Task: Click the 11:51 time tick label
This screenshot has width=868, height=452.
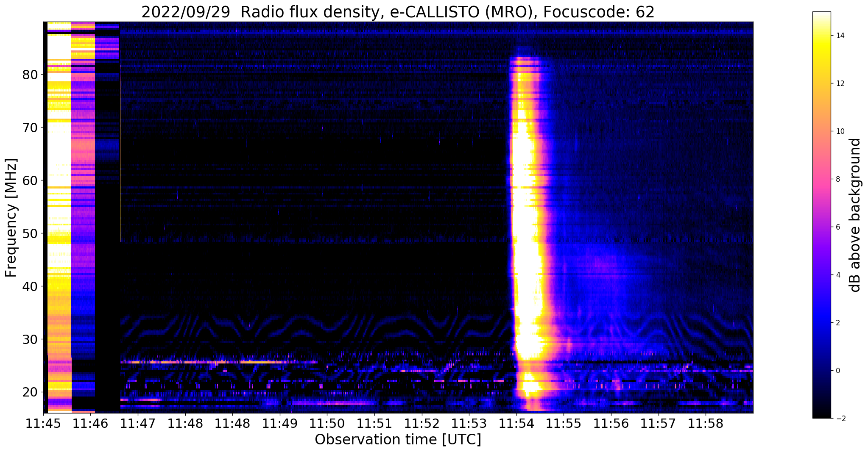Action: tap(374, 424)
